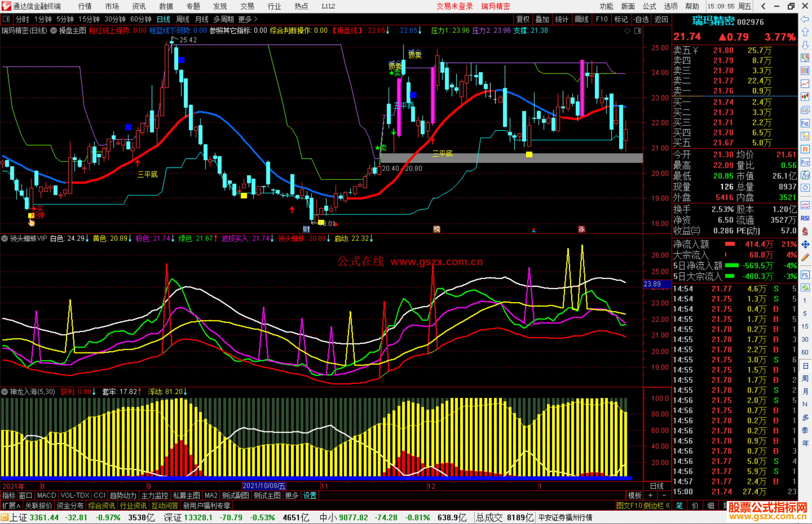
Task: Open the red-blue quote grid icon in sidebar
Action: (805, 71)
